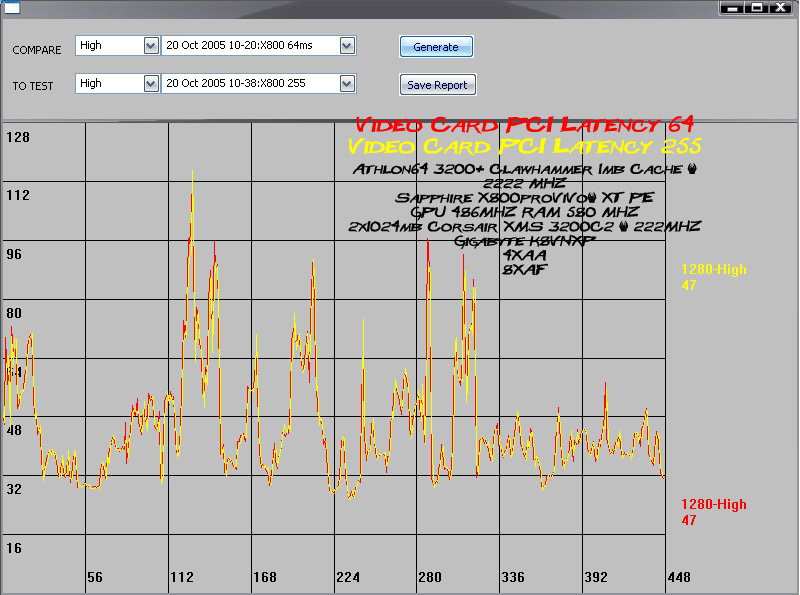The height and width of the screenshot is (595, 800).
Task: Minimize the window
Action: [x=733, y=8]
